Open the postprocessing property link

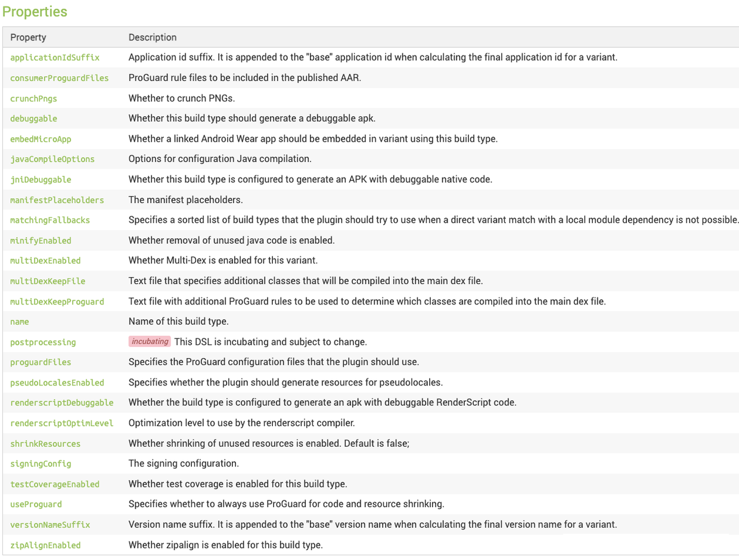pos(43,343)
